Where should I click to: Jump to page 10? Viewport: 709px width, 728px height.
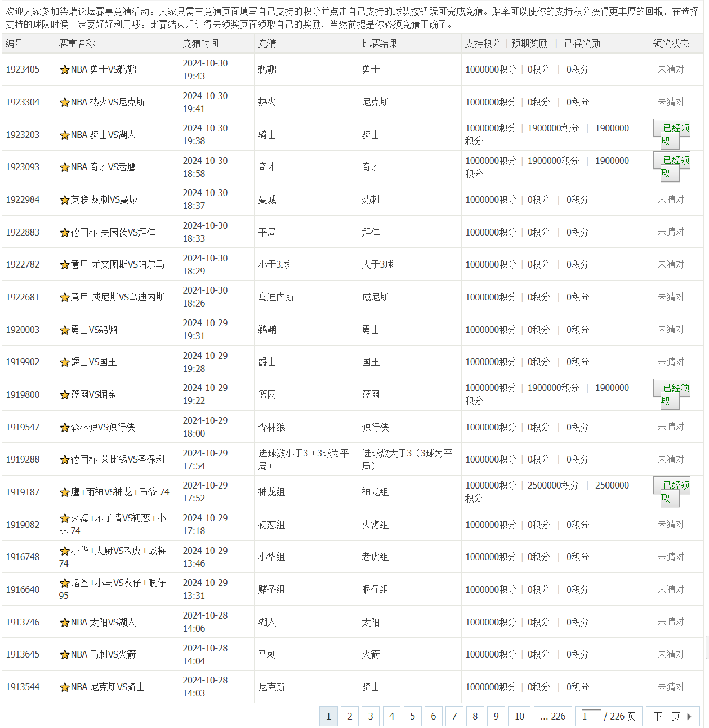pos(519,716)
